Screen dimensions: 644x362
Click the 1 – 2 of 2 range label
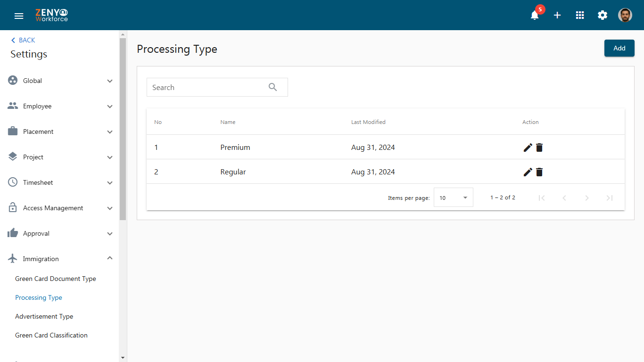click(503, 197)
